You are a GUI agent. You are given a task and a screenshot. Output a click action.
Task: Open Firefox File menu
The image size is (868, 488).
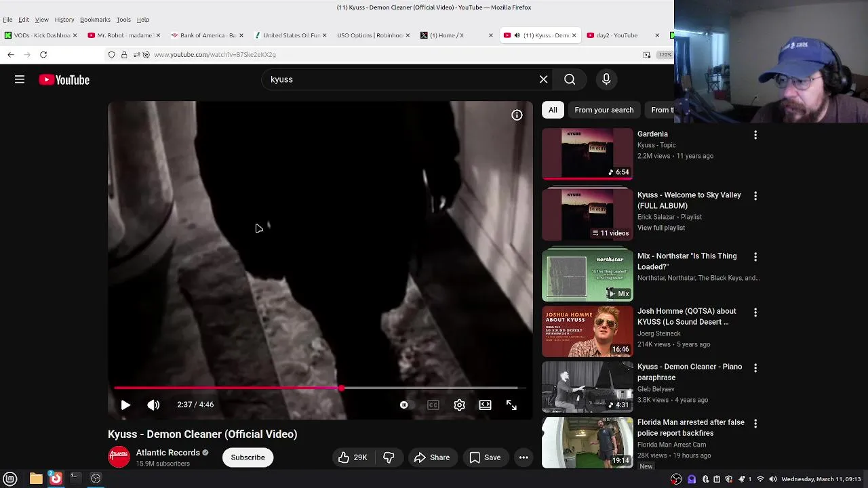pos(7,20)
